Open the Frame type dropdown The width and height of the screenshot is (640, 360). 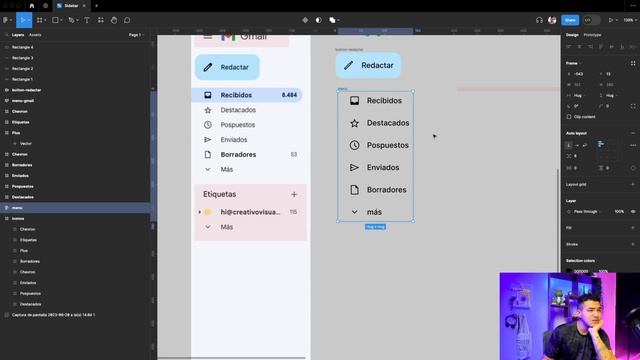click(x=573, y=63)
